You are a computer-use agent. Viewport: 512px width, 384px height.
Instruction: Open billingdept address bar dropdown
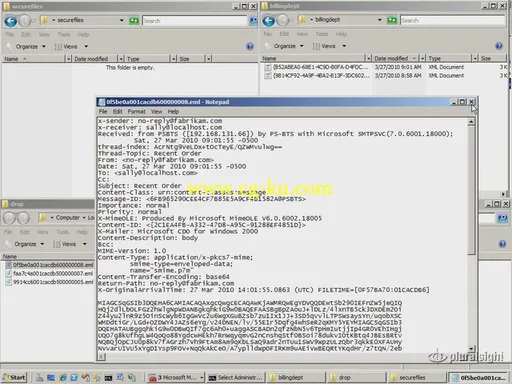(380, 20)
